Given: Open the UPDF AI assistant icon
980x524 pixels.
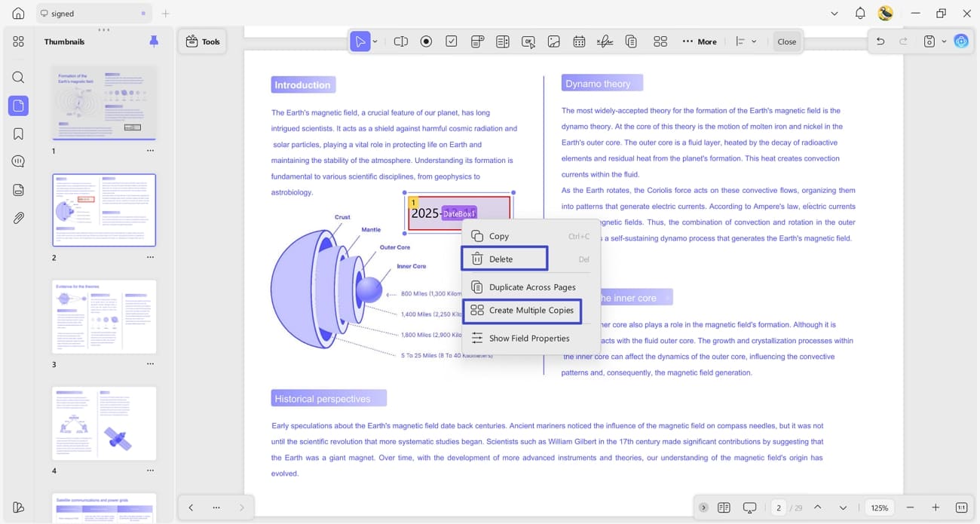Looking at the screenshot, I should (961, 41).
